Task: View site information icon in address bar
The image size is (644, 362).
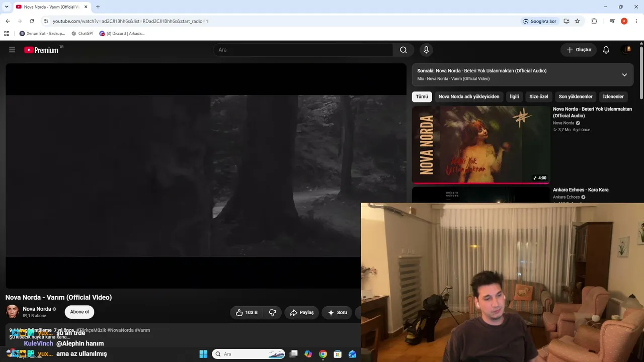Action: click(x=46, y=21)
